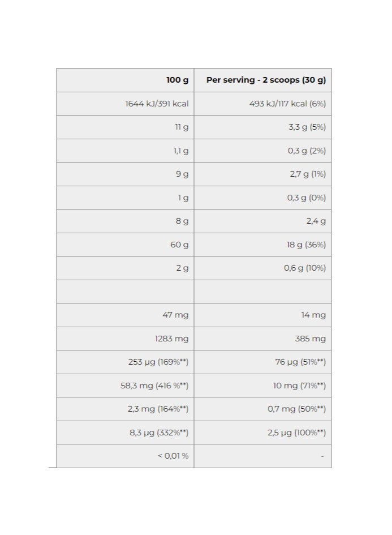
Task: Select the "0,6 g (10%)" cell
Action: coord(304,268)
